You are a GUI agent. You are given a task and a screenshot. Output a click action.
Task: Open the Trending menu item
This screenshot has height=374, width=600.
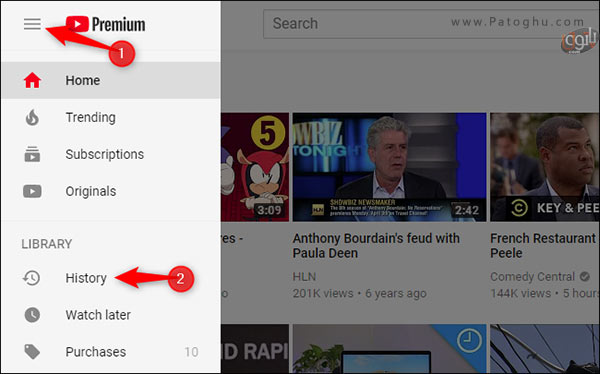111,118
